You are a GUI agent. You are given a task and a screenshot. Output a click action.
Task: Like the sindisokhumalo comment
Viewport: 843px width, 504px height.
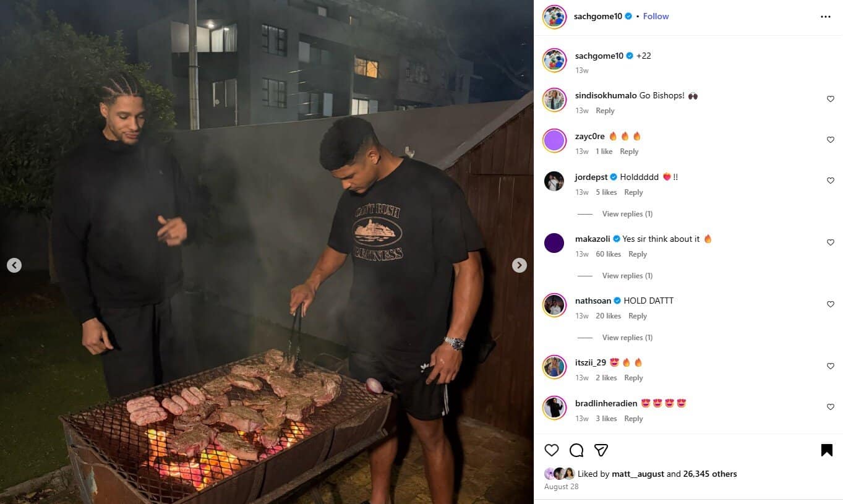(x=831, y=99)
